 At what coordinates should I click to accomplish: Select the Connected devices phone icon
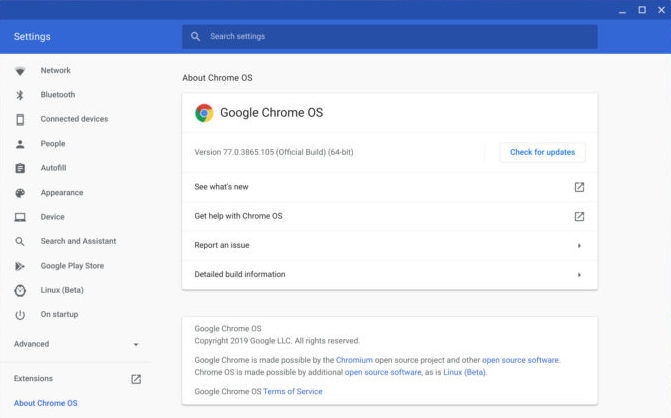click(20, 119)
